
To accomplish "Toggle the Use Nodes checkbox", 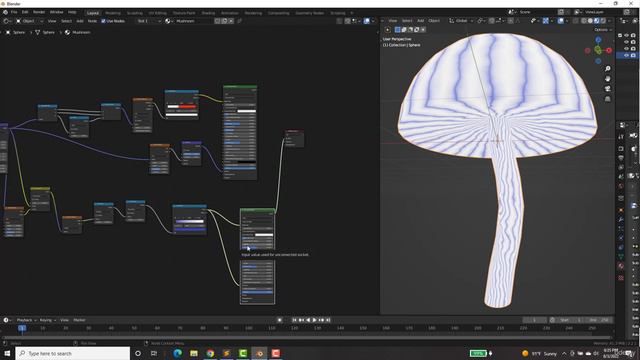I will coord(103,21).
